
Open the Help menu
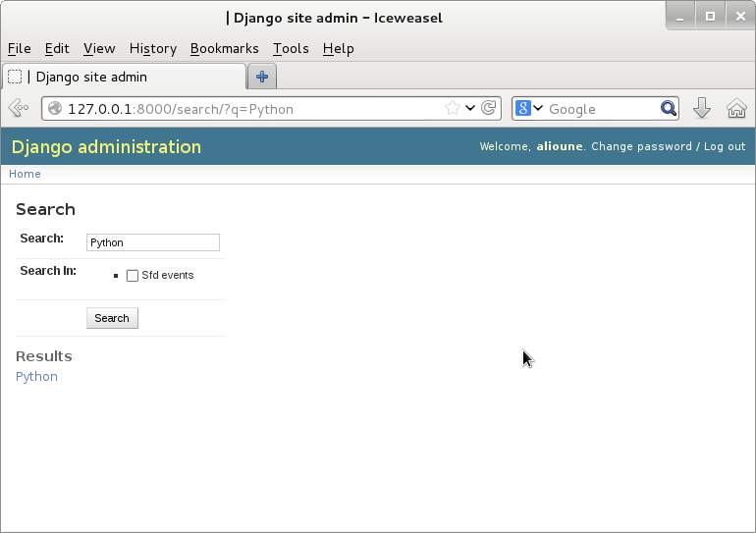point(339,49)
